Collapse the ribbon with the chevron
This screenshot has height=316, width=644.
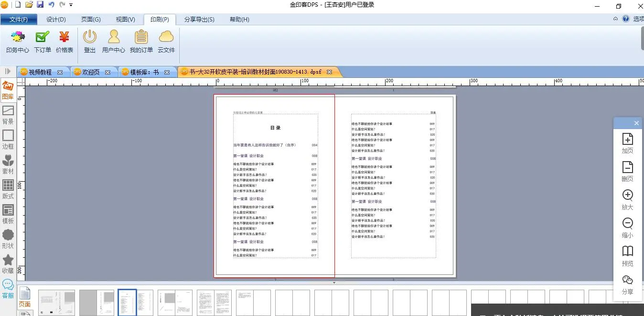tap(615, 19)
